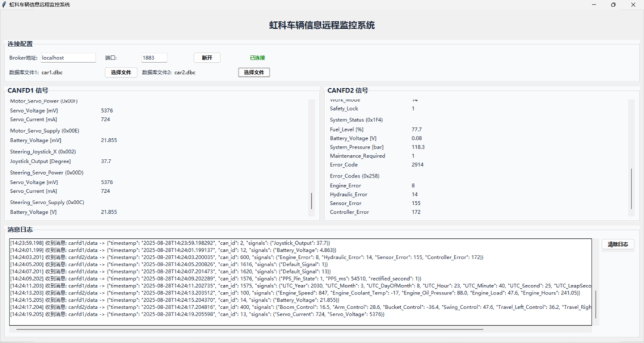Click the CANFD1 信号 panel vertical scrollbar
Viewport: 644px width, 343px height.
point(311,201)
